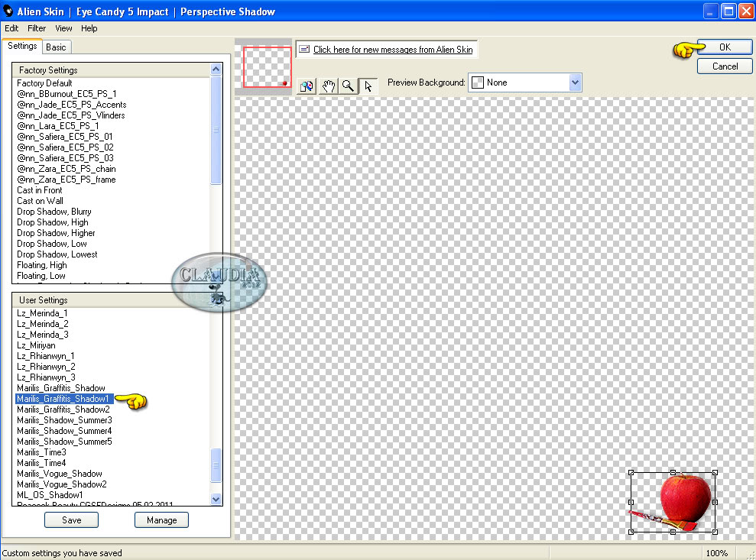756x560 pixels.
Task: Choose Drop Shadow, High preset
Action: point(53,222)
